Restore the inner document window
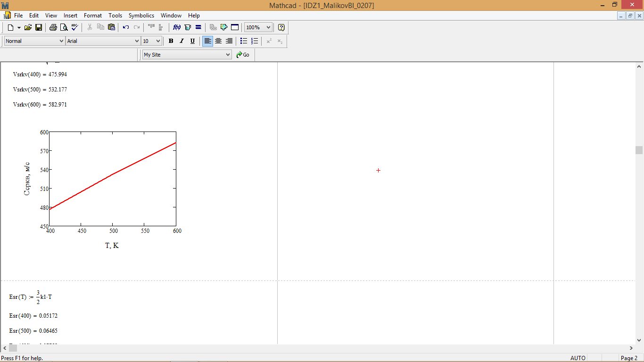Image resolution: width=644 pixels, height=362 pixels. [630, 16]
